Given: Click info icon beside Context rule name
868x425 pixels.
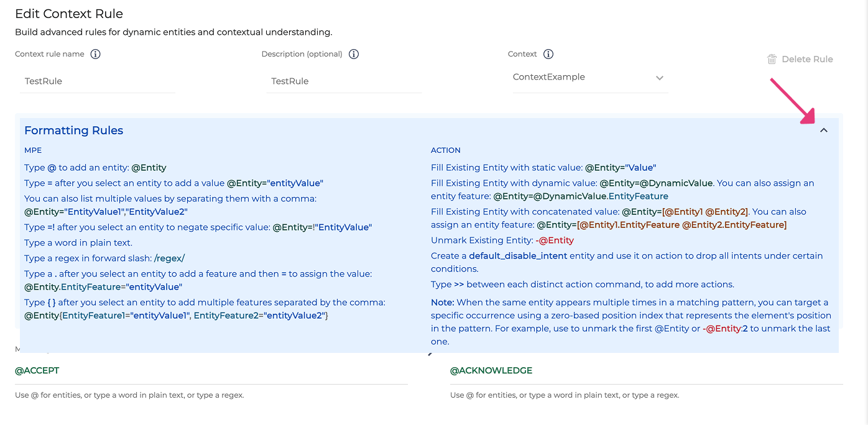Looking at the screenshot, I should tap(95, 54).
